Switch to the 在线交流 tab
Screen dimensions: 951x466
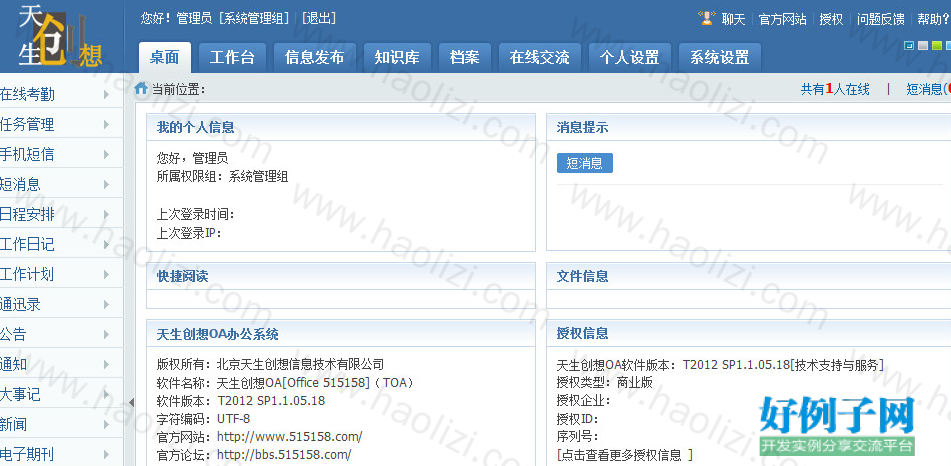tap(540, 58)
